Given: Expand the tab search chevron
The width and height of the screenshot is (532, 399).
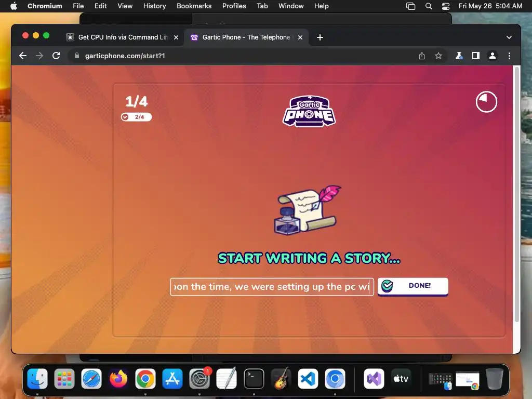Looking at the screenshot, I should click(x=509, y=37).
